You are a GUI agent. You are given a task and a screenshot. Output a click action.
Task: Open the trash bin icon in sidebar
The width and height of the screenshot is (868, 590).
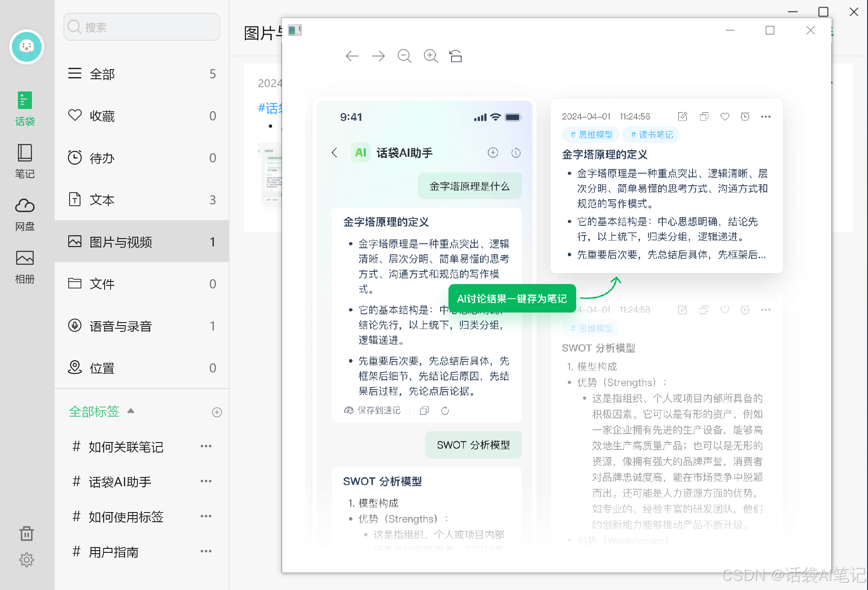(26, 534)
